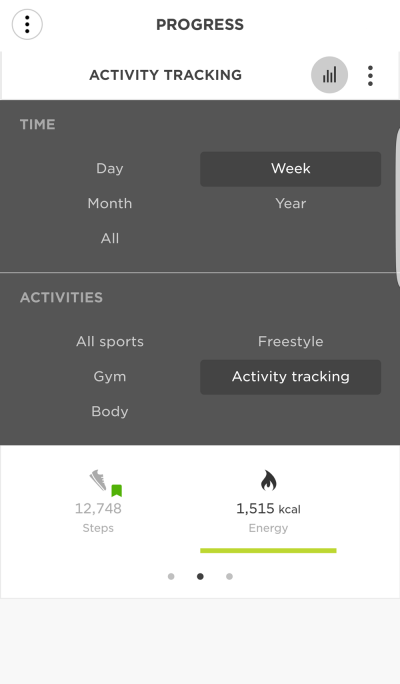Click the green bookmark badge on Steps

click(116, 491)
